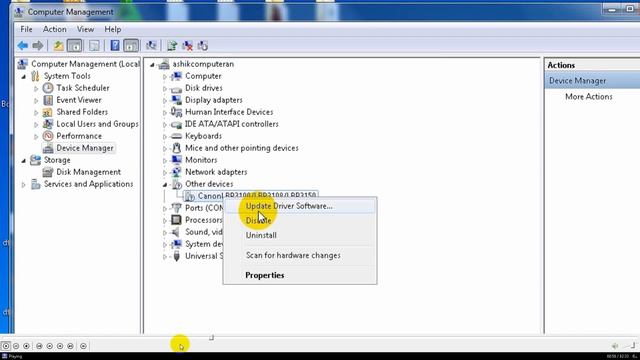Click the Human Interface Devices icon
640x360 pixels.
coord(176,112)
